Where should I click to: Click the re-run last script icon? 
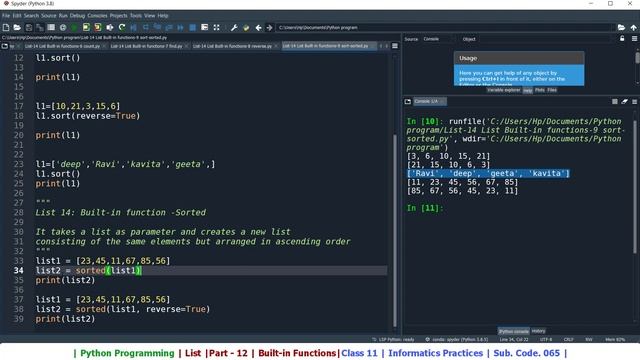(122, 27)
